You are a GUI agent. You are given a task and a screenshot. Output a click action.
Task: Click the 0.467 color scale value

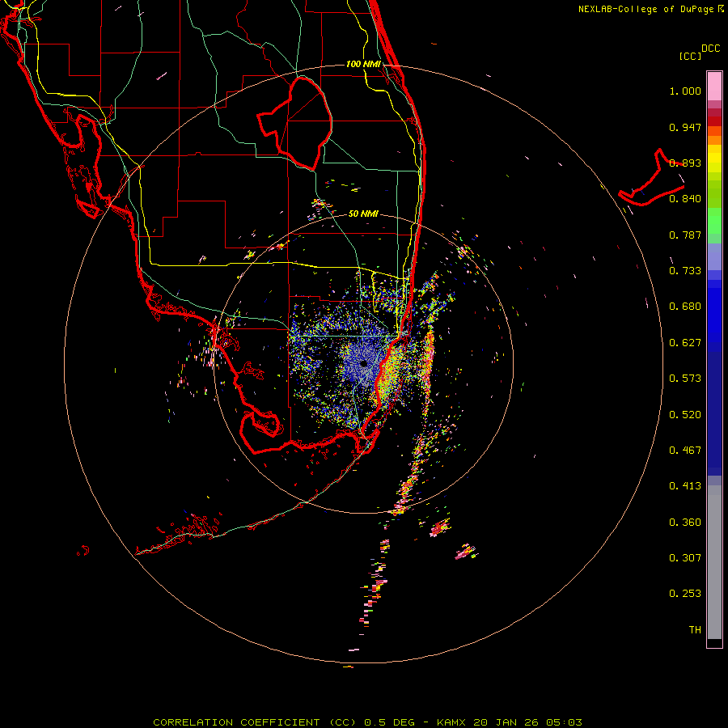[x=685, y=451]
